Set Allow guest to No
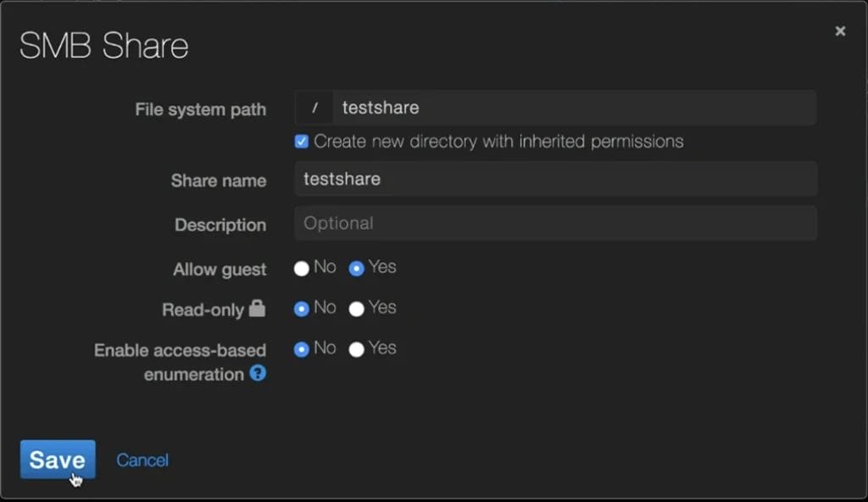This screenshot has height=502, width=868. pyautogui.click(x=302, y=268)
